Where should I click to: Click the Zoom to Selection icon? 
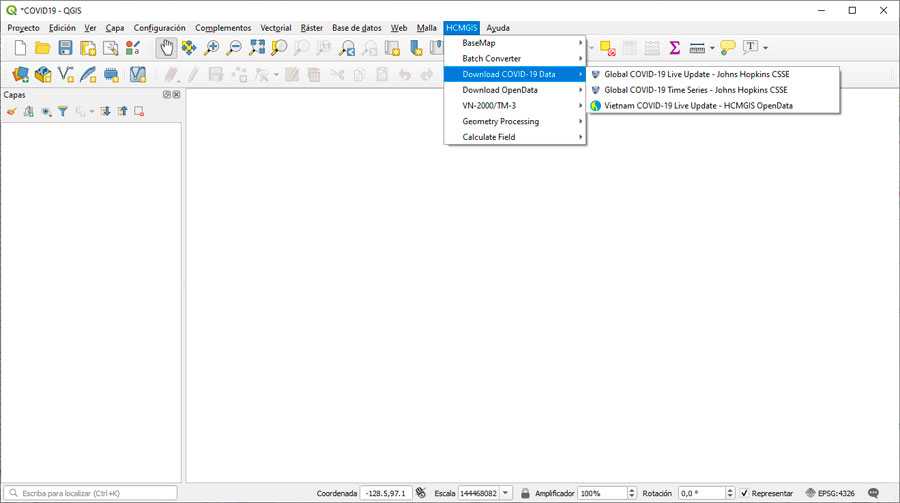279,48
